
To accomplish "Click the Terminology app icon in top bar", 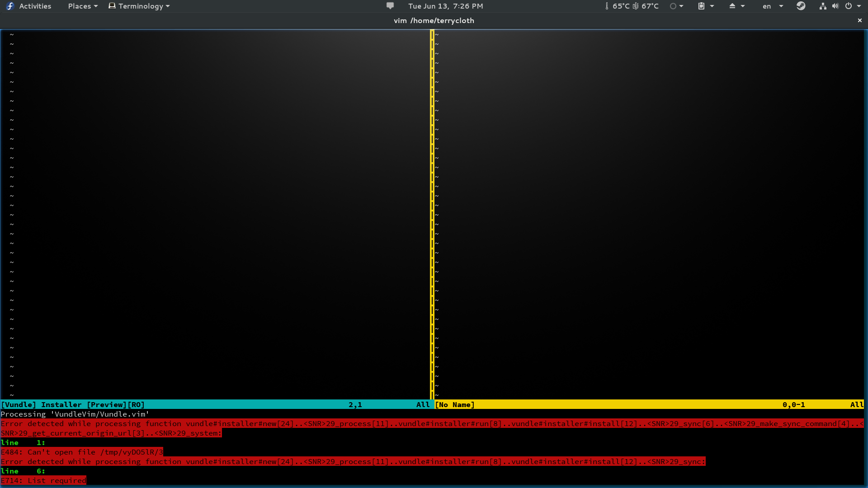I will click(112, 6).
